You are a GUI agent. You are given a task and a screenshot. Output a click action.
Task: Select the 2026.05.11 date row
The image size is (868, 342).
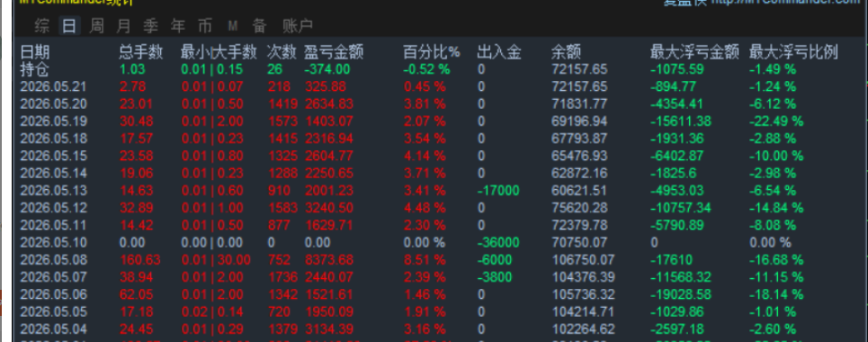(54, 225)
